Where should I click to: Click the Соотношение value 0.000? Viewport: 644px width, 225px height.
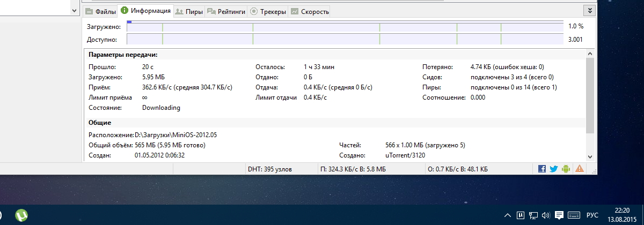pos(478,97)
